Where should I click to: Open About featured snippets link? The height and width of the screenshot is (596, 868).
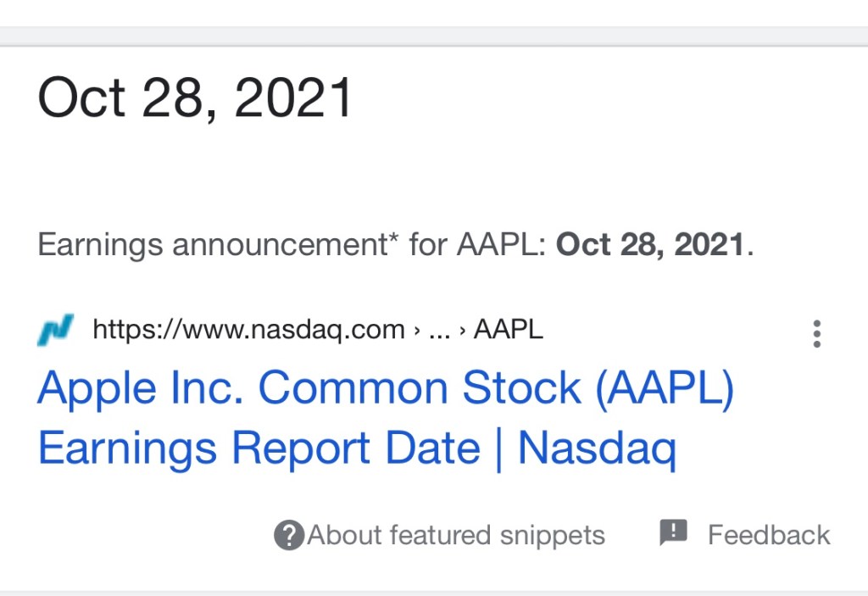[456, 536]
